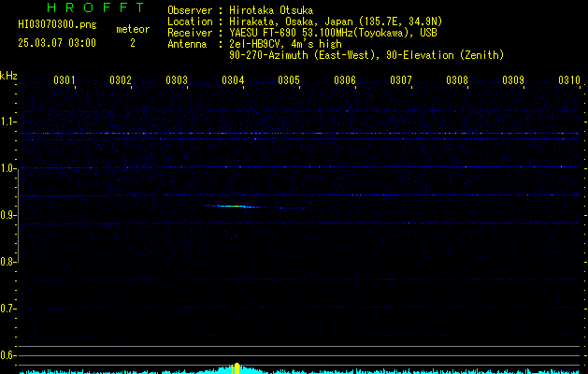Click the gray frequency range bar on the left axis
The image size is (588, 374).
(18, 215)
